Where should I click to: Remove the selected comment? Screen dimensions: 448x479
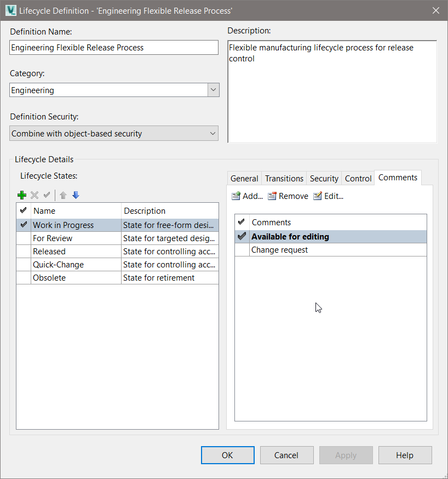tap(288, 196)
